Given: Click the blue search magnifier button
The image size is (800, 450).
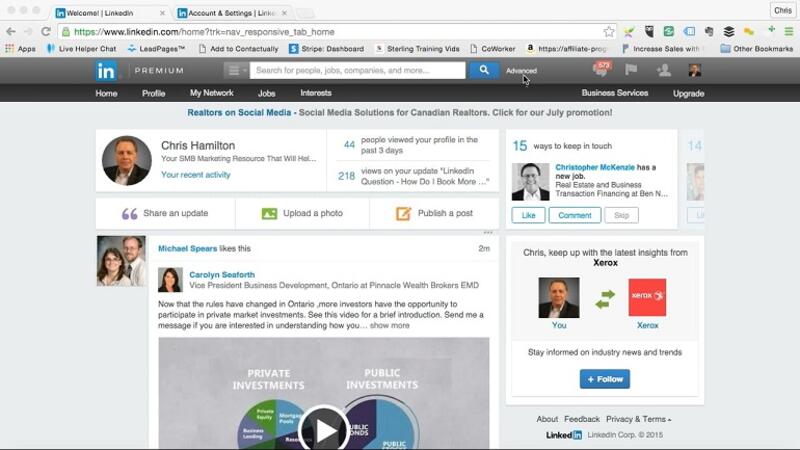Looking at the screenshot, I should point(484,70).
